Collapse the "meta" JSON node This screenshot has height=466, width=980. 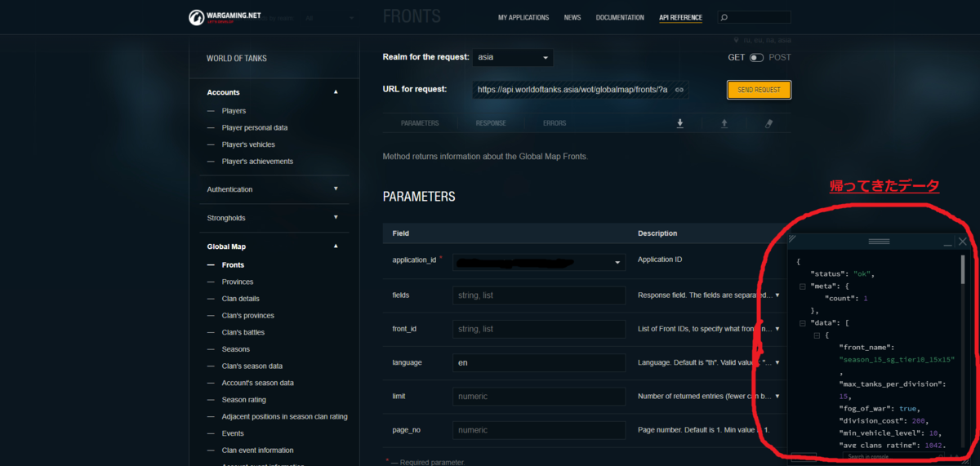click(x=803, y=286)
